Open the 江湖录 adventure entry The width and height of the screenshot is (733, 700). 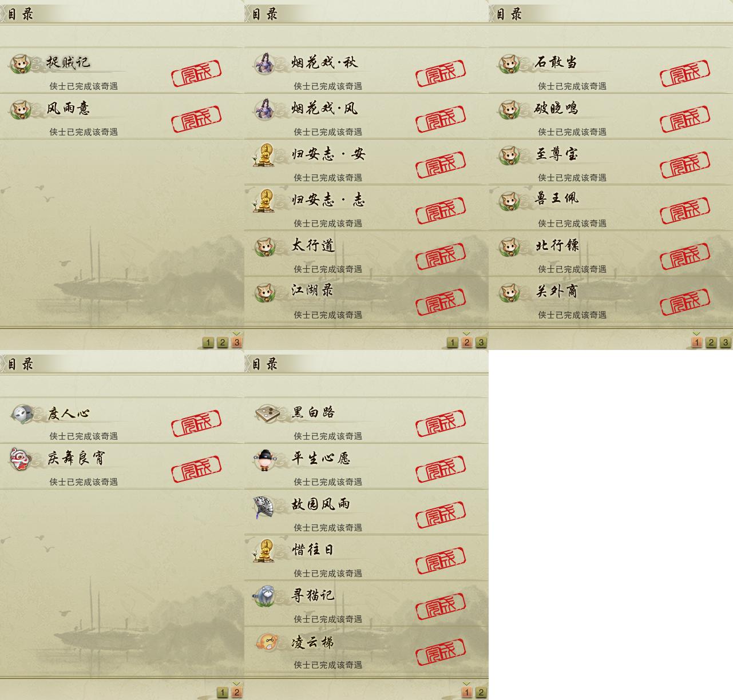tap(366, 299)
